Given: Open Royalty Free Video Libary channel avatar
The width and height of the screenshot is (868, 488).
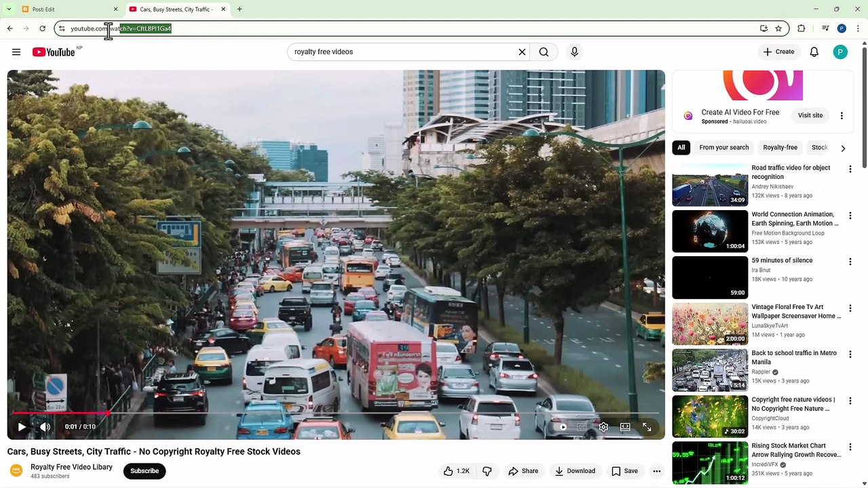Looking at the screenshot, I should [16, 471].
